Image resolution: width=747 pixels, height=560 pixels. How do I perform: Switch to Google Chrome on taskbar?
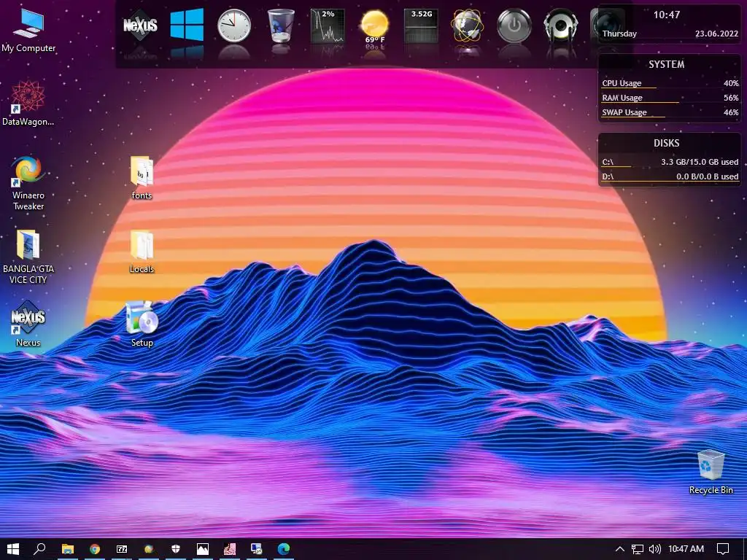pos(95,549)
